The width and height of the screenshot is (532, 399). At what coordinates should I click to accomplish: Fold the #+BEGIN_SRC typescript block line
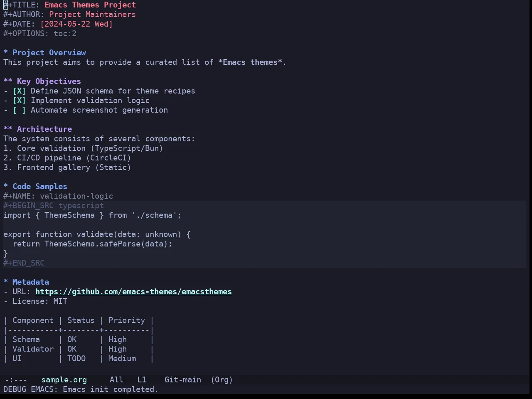(x=54, y=206)
